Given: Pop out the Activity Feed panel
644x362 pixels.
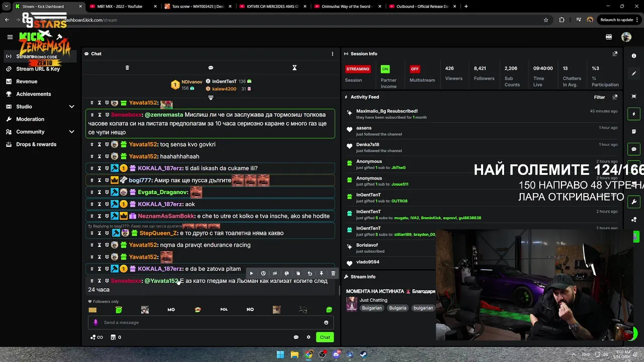Looking at the screenshot, I should click(x=615, y=97).
